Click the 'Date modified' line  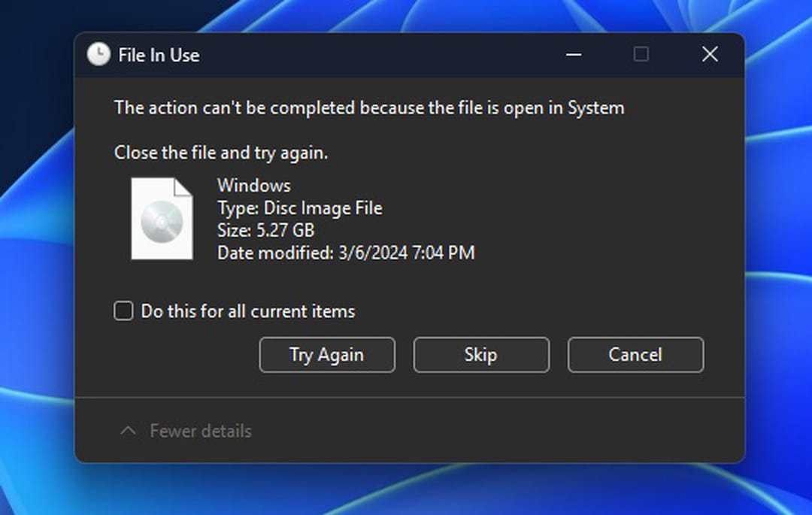[x=346, y=253]
